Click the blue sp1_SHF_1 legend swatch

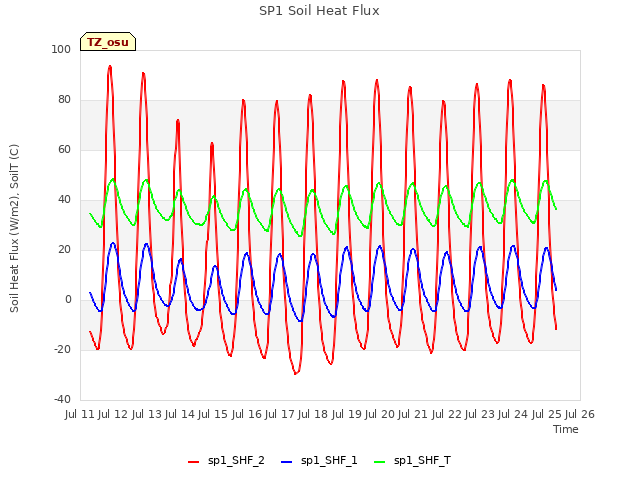pyautogui.click(x=287, y=462)
